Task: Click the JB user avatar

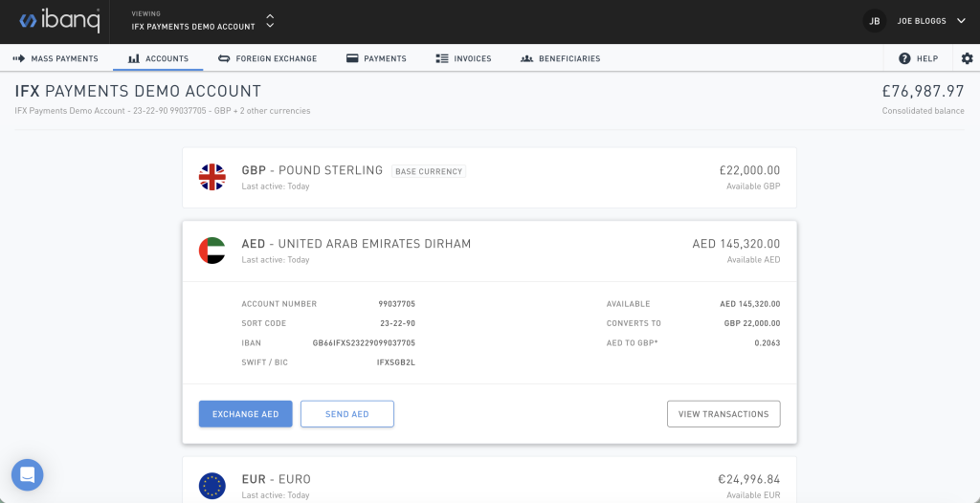Action: [x=875, y=21]
